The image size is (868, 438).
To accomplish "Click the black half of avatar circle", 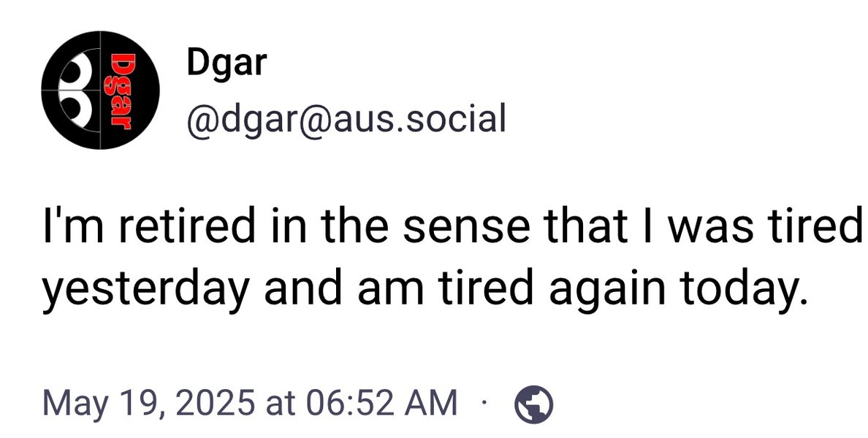I will coord(130,90).
